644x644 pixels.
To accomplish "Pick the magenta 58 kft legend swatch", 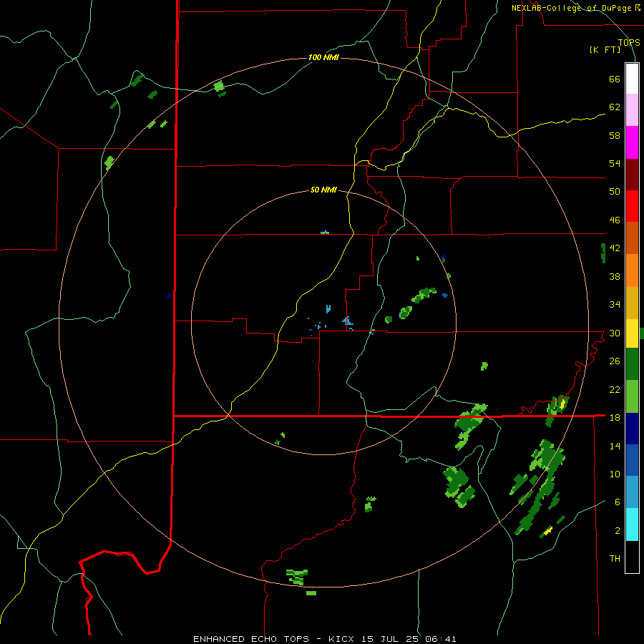I will tap(632, 142).
